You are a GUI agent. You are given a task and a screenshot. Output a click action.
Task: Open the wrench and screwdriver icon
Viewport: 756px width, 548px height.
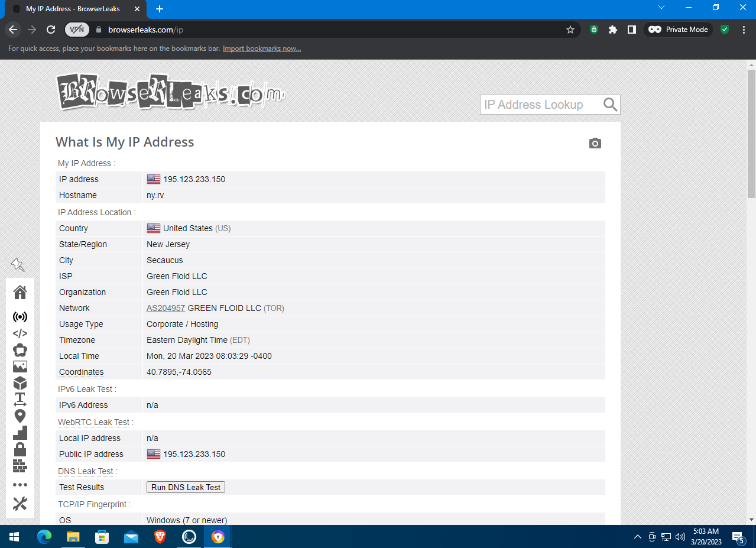click(20, 504)
